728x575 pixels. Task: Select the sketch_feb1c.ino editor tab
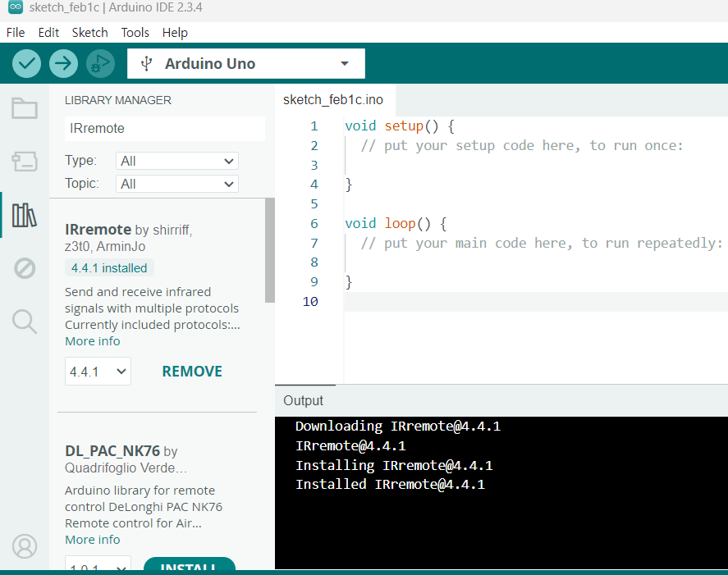(x=333, y=100)
